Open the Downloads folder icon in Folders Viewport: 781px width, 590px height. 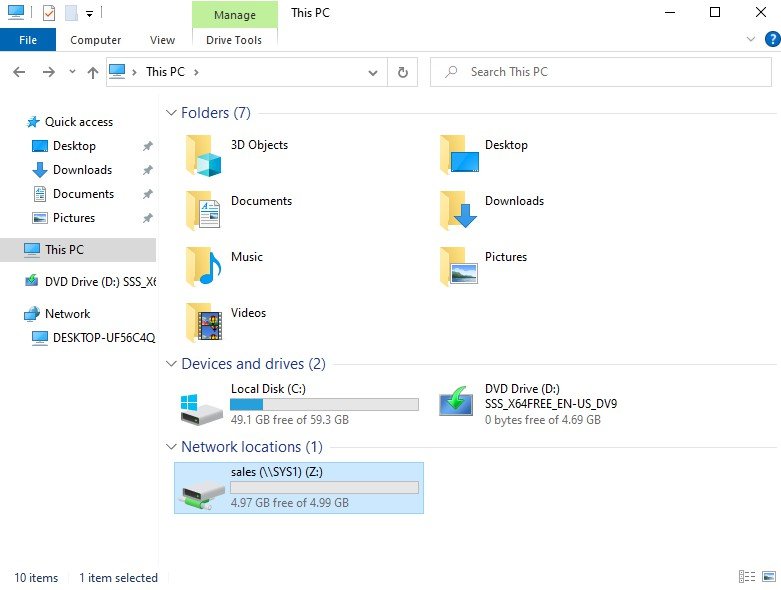coord(459,210)
